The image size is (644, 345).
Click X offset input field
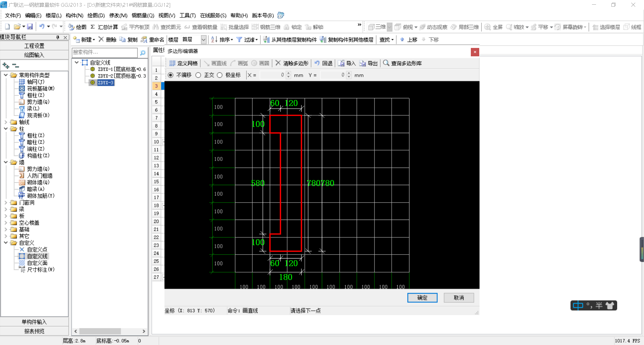click(272, 75)
